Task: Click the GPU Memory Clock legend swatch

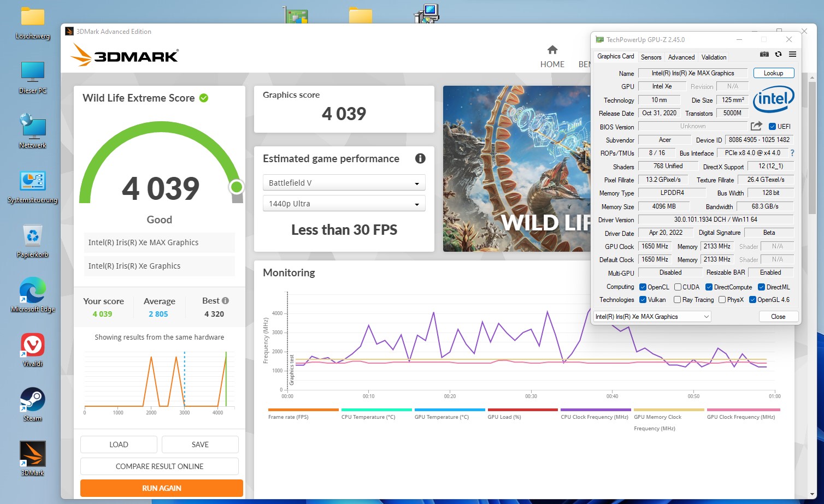Action: pos(669,410)
